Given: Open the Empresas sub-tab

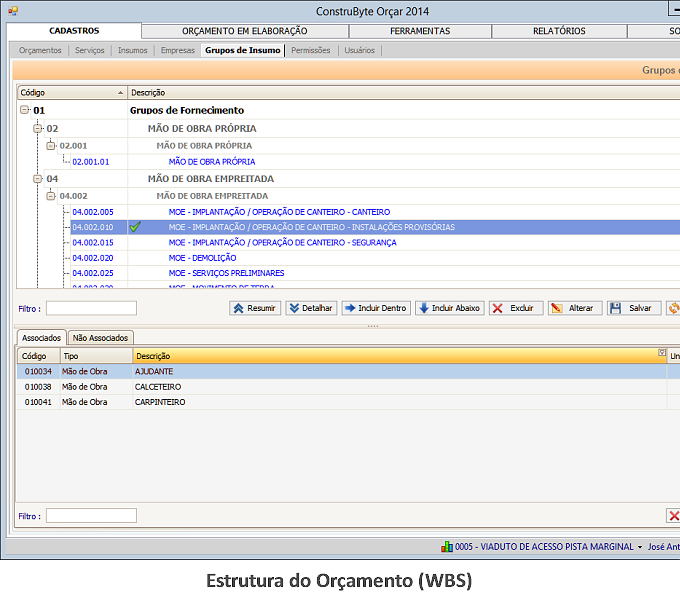Looking at the screenshot, I should 177,50.
